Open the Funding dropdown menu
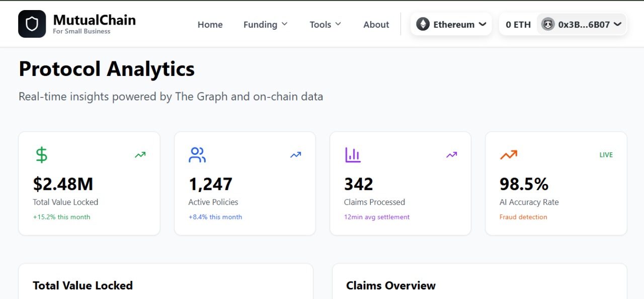Viewport: 644px width, 299px height. 265,24
